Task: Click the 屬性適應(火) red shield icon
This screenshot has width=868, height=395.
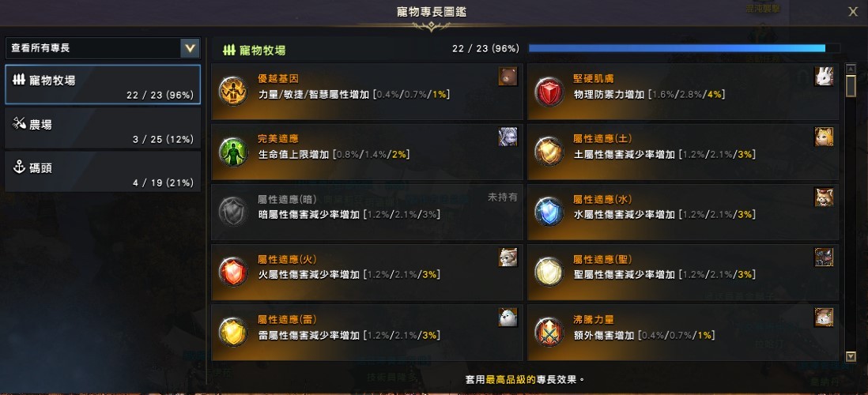Action: point(233,272)
